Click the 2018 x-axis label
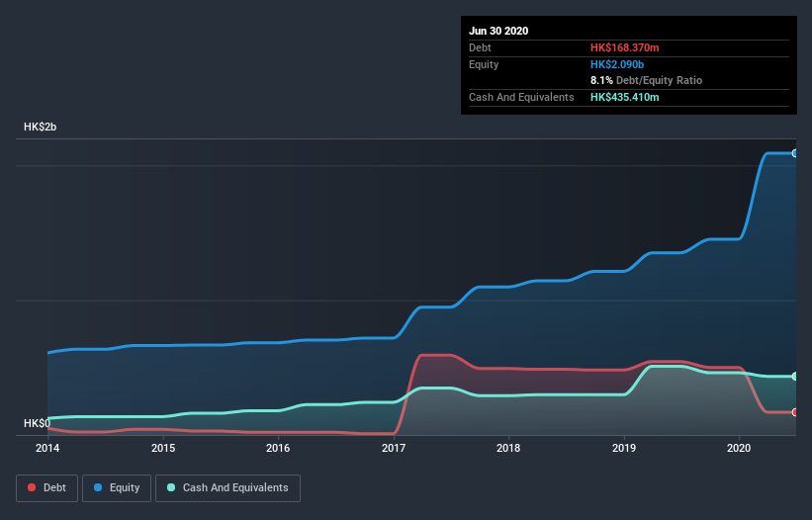 (x=508, y=448)
